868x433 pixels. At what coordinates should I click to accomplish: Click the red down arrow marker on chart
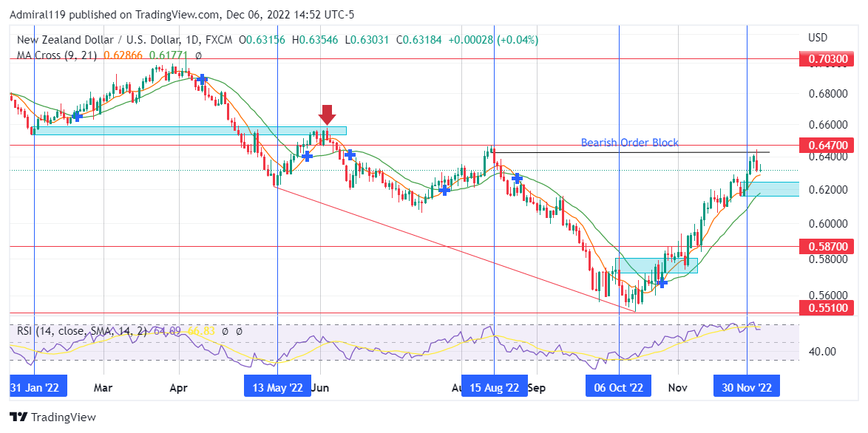point(327,115)
